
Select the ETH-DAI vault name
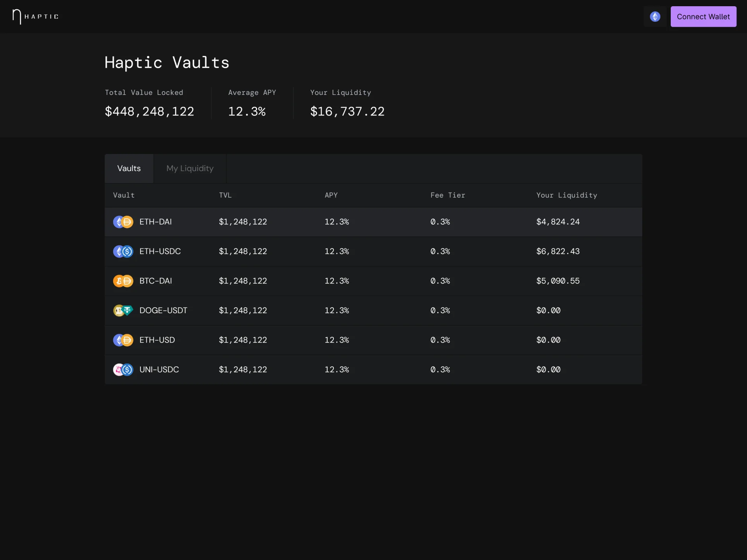coord(156,222)
